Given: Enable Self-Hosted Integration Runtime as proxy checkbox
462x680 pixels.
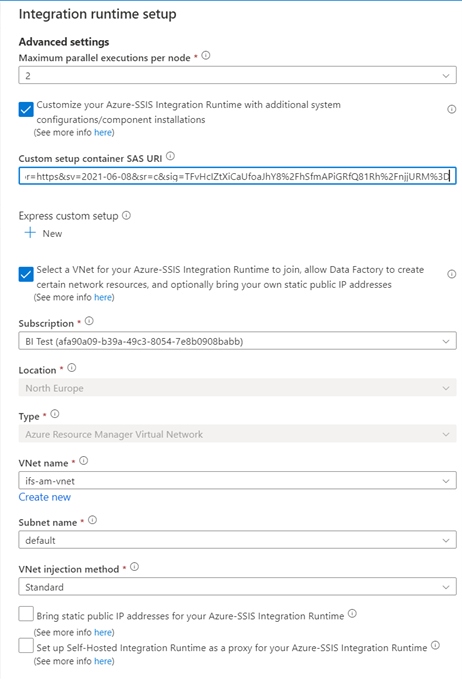Looking at the screenshot, I should pyautogui.click(x=26, y=645).
